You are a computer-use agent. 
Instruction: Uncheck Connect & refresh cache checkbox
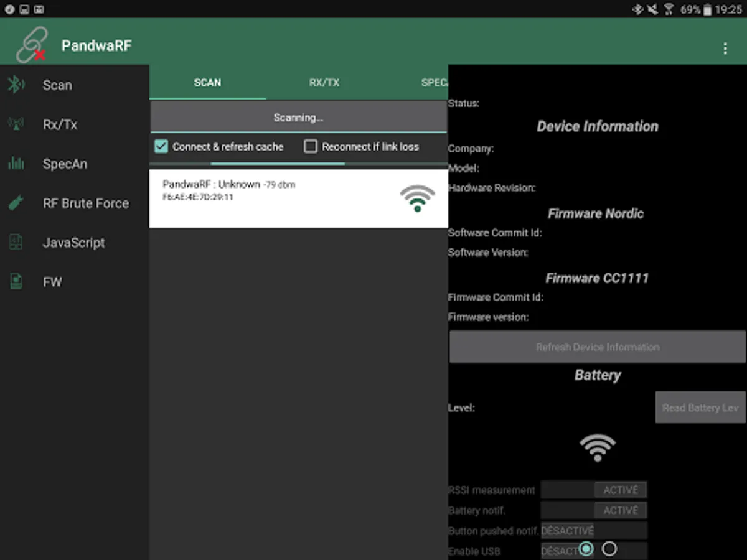(x=161, y=146)
